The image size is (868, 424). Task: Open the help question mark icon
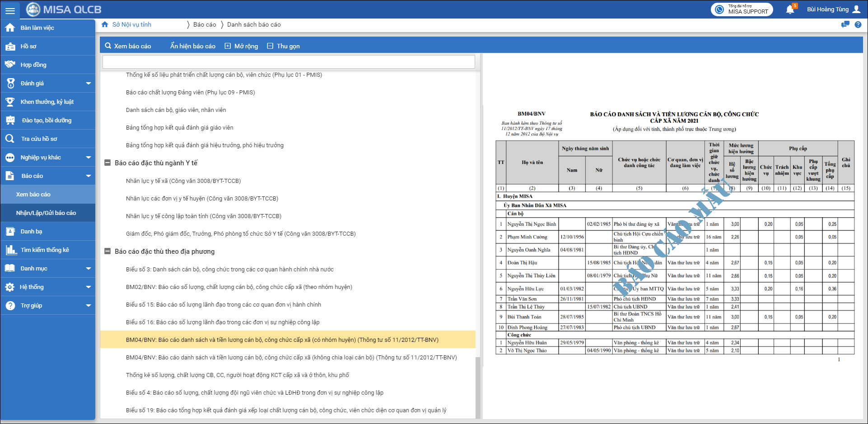(858, 25)
